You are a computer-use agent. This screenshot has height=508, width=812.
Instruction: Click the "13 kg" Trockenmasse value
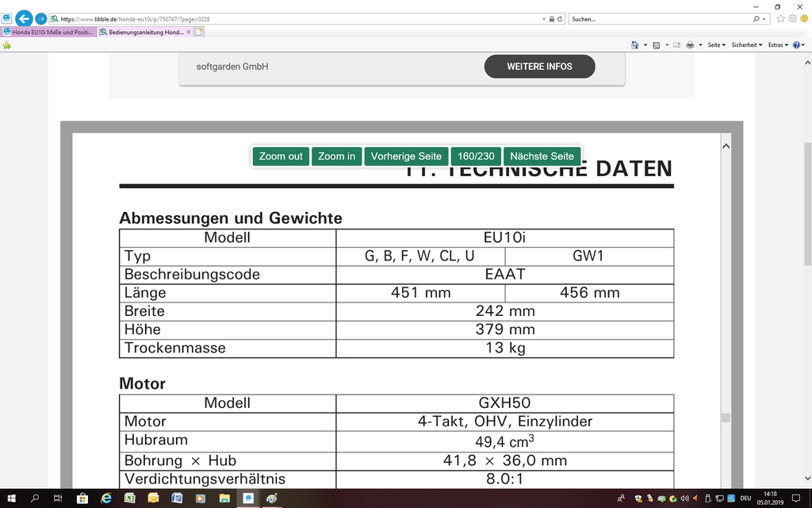[505, 348]
